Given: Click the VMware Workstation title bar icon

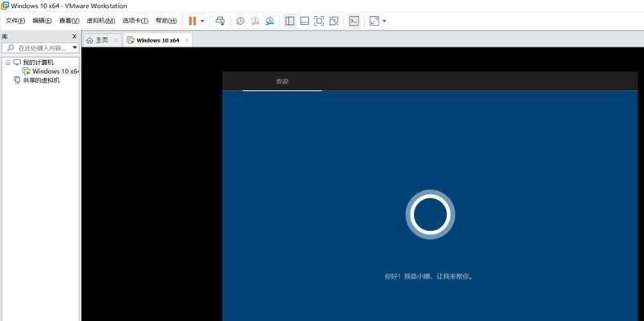Looking at the screenshot, I should (5, 6).
